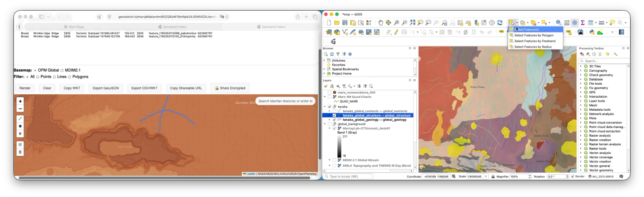Click the zoom out minus on Leaflet map
Screen dimensions: 644x197
pos(20,109)
